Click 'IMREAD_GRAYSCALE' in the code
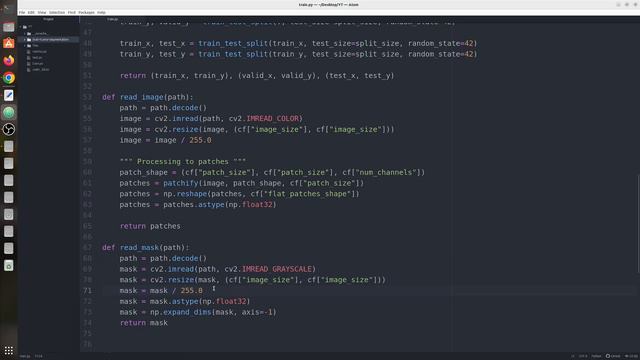Image resolution: width=640 pixels, height=360 pixels. coord(277,269)
